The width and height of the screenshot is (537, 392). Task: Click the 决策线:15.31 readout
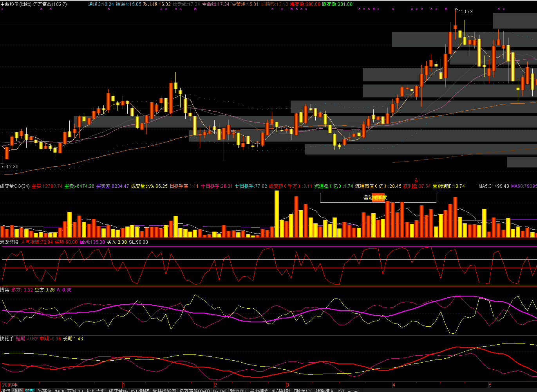click(x=245, y=4)
